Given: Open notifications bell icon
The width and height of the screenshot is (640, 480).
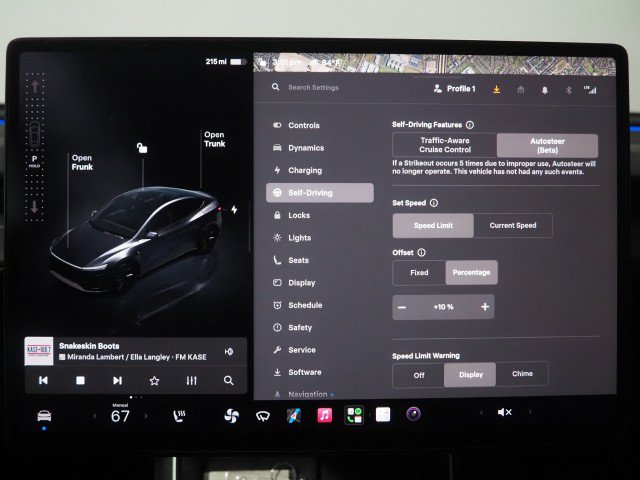Looking at the screenshot, I should tap(544, 90).
